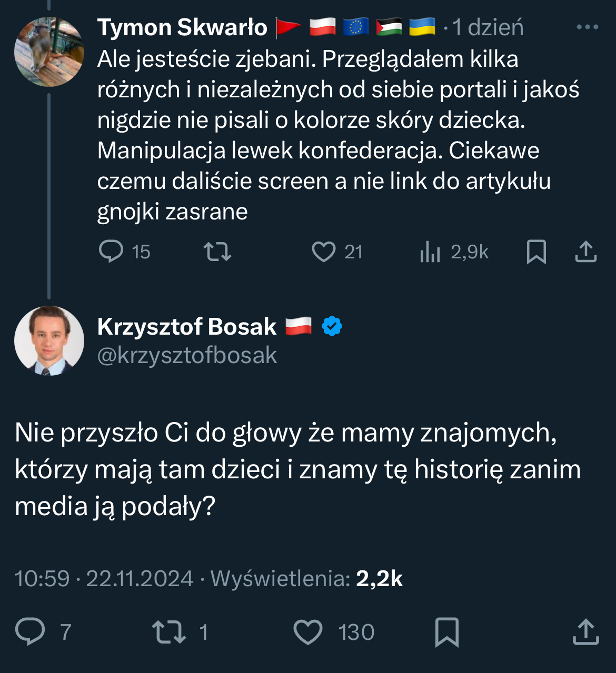Click the Tymon Skwarło display name
616x673 pixels.
(182, 27)
